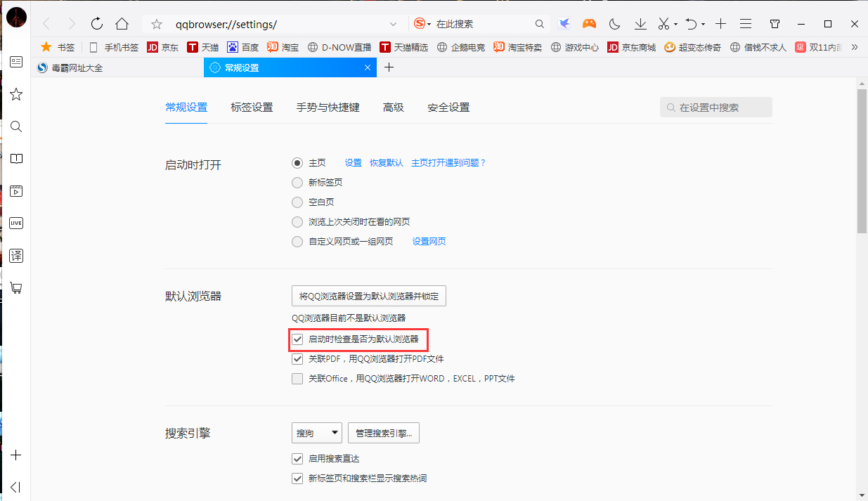Open LIVE streaming from the sidebar
Viewport: 868px width, 501px height.
pyautogui.click(x=15, y=223)
